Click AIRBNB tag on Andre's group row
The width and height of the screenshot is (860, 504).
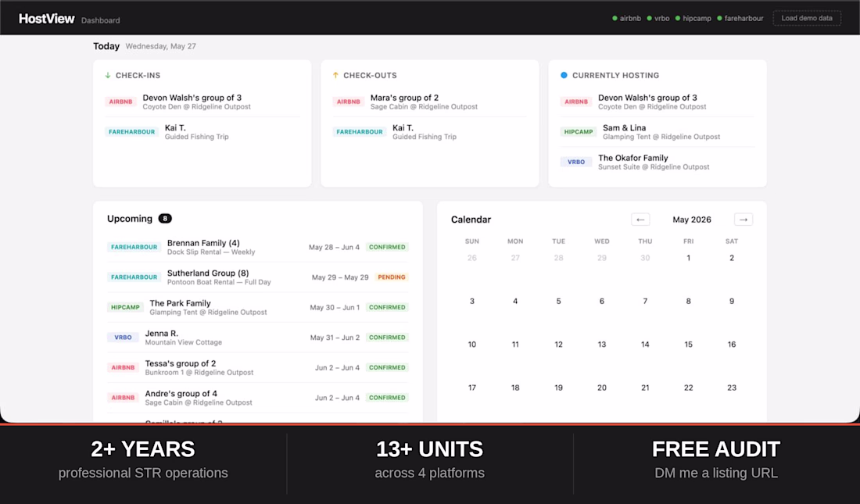[x=123, y=398]
